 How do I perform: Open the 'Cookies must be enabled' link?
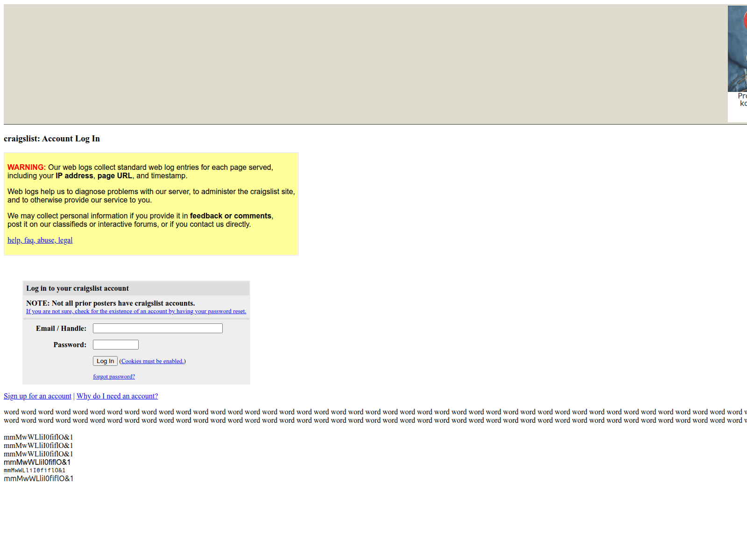point(152,361)
